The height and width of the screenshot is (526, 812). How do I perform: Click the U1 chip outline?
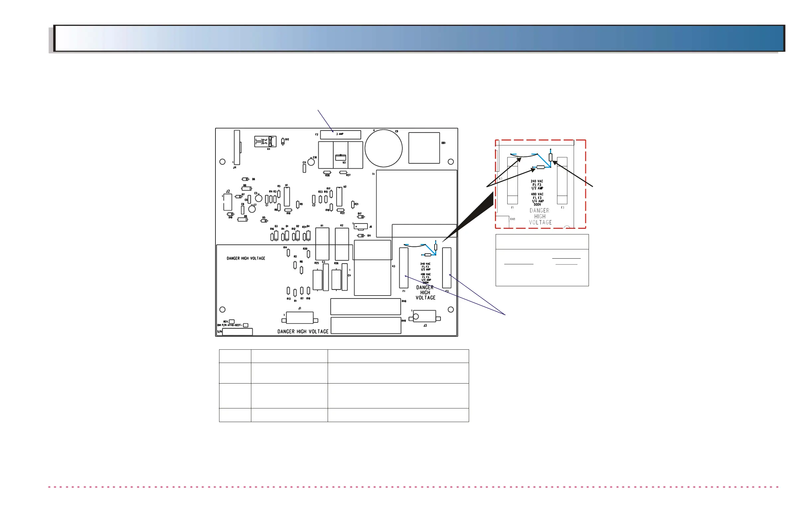286,197
